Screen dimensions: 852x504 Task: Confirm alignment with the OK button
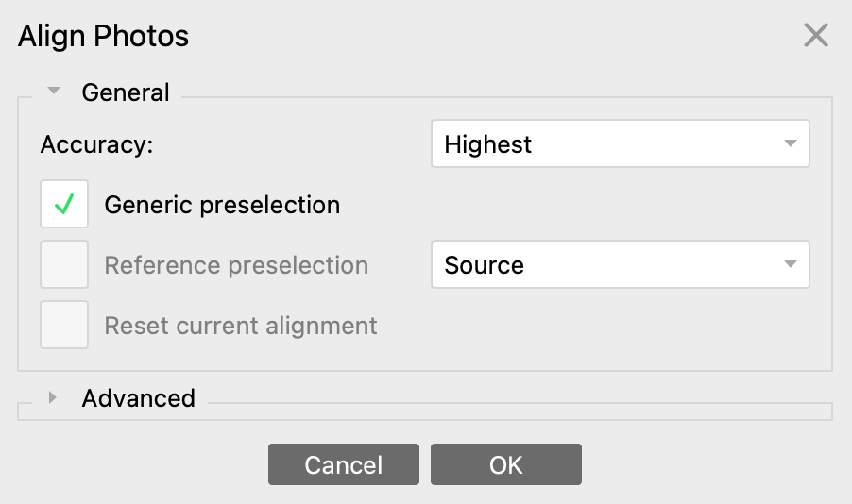pos(505,464)
